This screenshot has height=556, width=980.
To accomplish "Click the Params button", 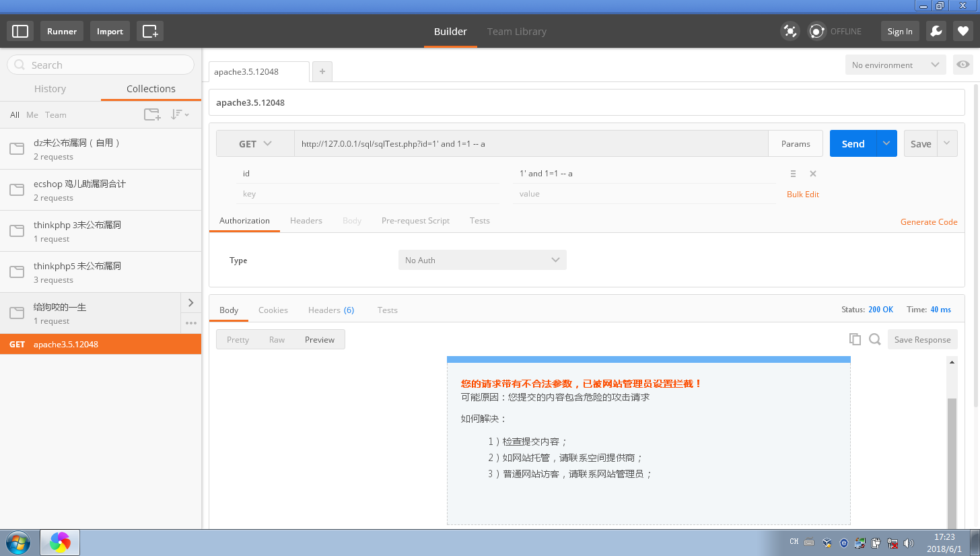I will tap(796, 143).
